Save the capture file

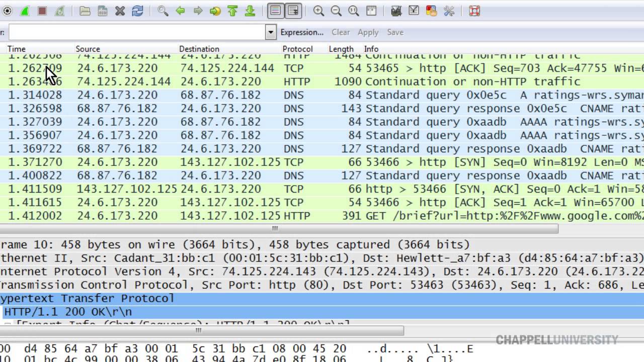point(103,11)
